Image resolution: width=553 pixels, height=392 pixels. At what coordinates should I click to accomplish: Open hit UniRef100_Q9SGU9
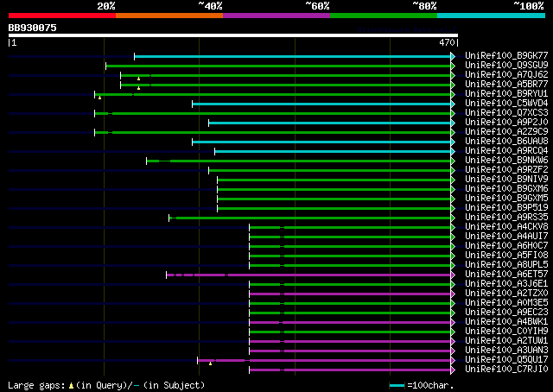[x=506, y=65]
